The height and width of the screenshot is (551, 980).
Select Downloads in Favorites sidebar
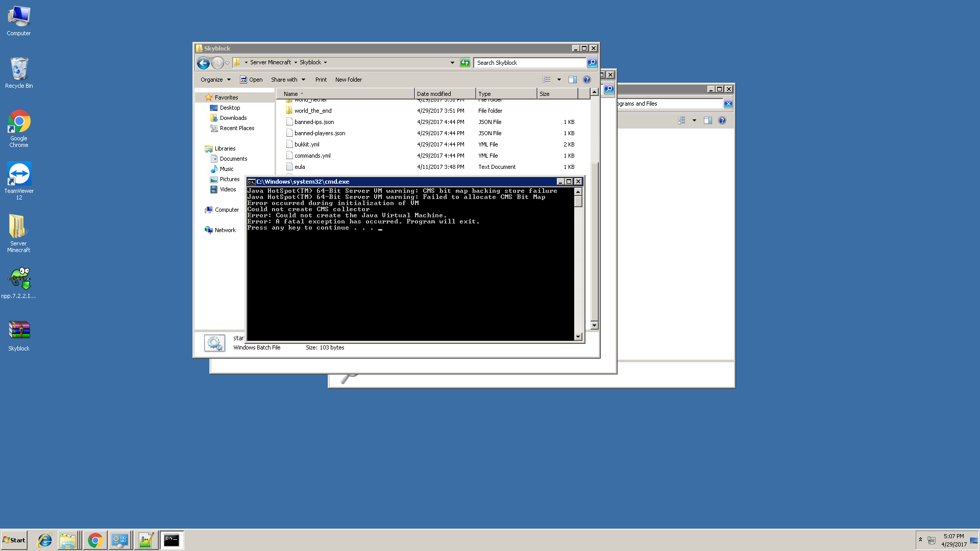(233, 118)
